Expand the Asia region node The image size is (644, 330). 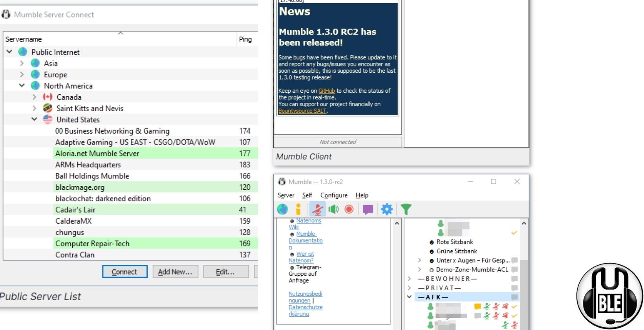coord(22,63)
